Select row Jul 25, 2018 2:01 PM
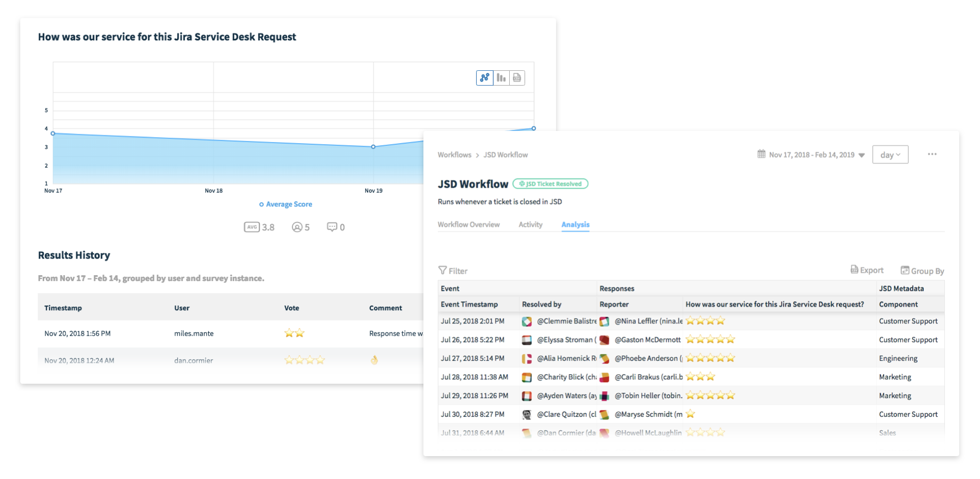Viewport: 980px width, 479px height. point(691,321)
